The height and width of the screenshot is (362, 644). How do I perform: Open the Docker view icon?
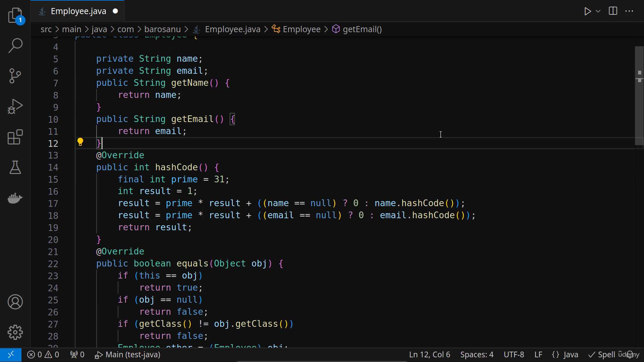pos(15,198)
